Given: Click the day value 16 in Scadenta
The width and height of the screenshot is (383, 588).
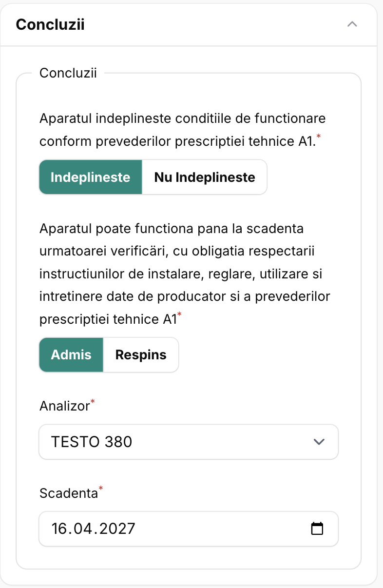Looking at the screenshot, I should click(x=59, y=529).
